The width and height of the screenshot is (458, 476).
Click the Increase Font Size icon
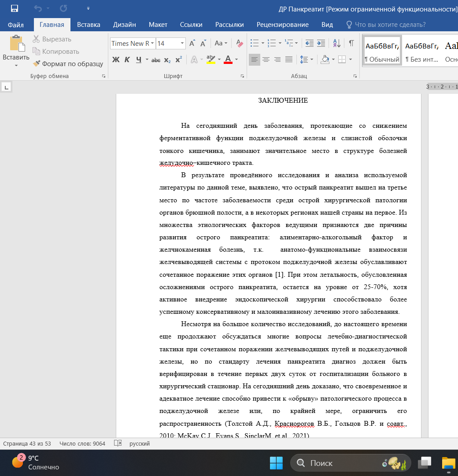tap(192, 43)
